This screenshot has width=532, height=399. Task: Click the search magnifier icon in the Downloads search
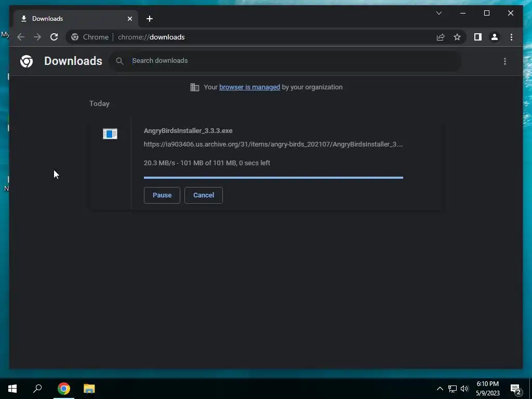pyautogui.click(x=119, y=61)
